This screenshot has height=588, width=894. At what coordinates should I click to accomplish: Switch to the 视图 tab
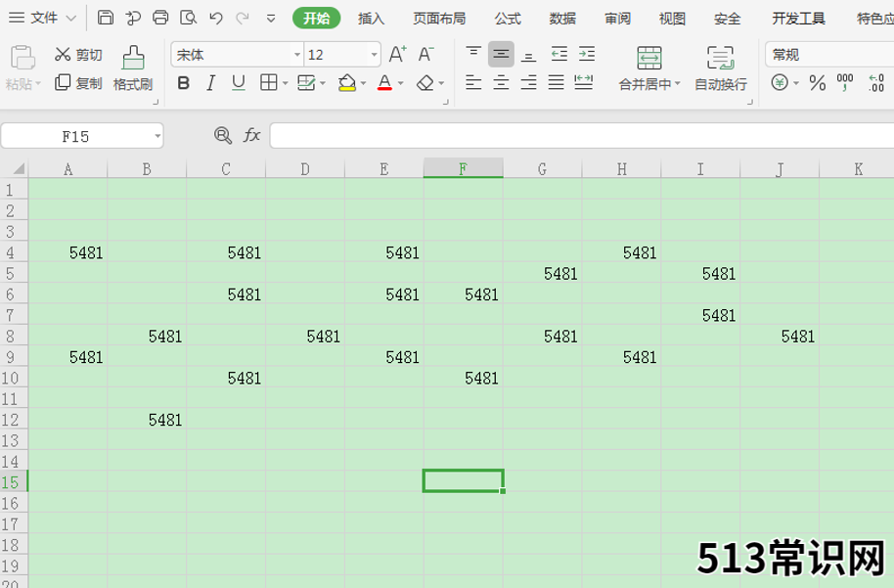tap(672, 19)
